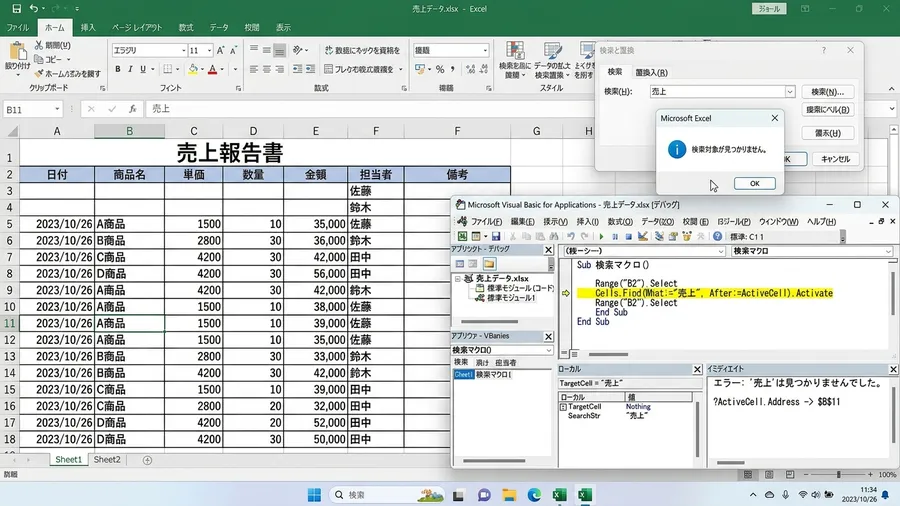This screenshot has width=900, height=506.
Task: Click the Undo icon in VBA toolbar
Action: [571, 236]
